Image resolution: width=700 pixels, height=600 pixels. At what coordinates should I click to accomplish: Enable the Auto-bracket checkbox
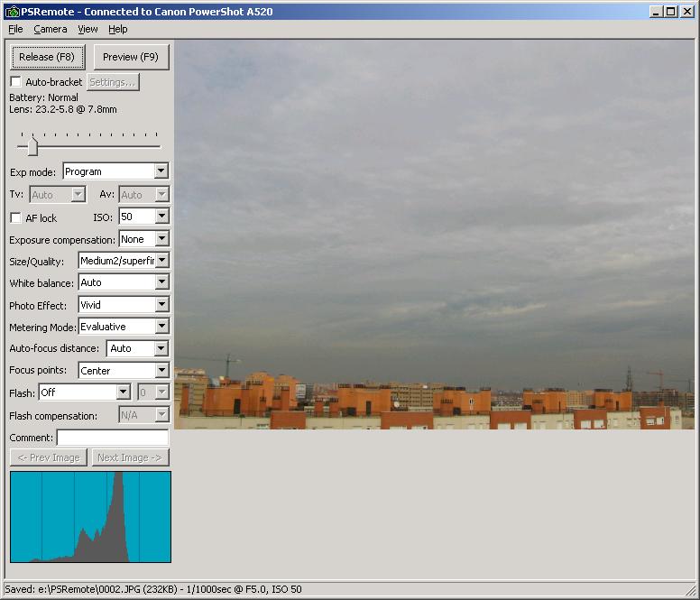pos(15,82)
